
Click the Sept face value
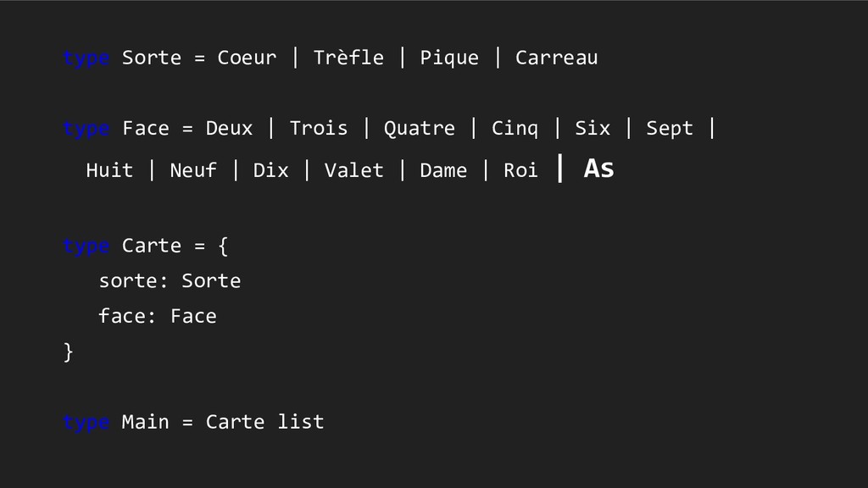pyautogui.click(x=670, y=129)
